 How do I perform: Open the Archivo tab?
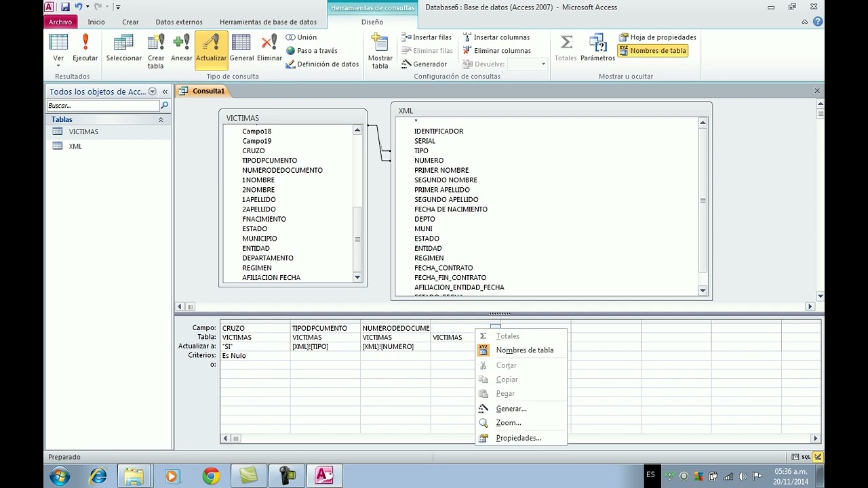point(60,22)
